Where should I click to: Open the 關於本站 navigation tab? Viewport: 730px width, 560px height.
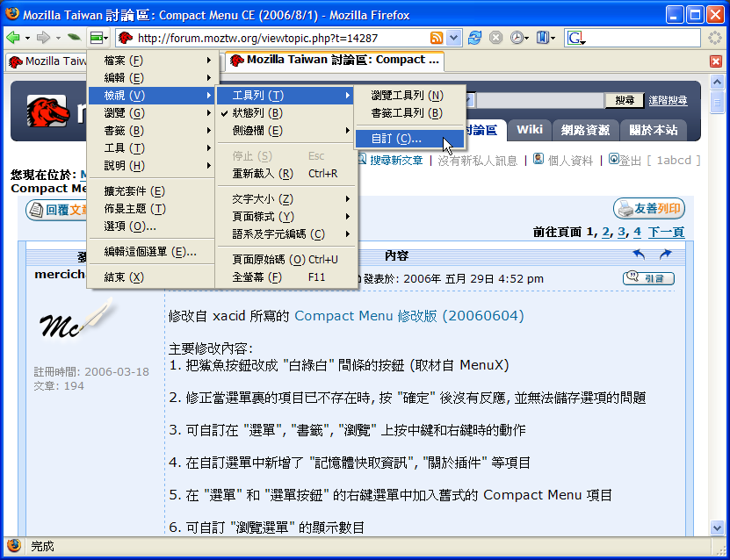coord(654,130)
